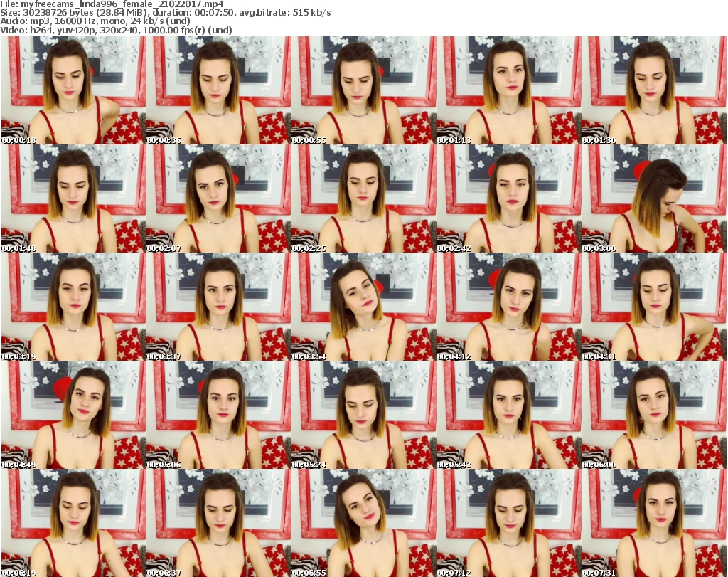Click the frame marked 00:06:37

click(219, 523)
